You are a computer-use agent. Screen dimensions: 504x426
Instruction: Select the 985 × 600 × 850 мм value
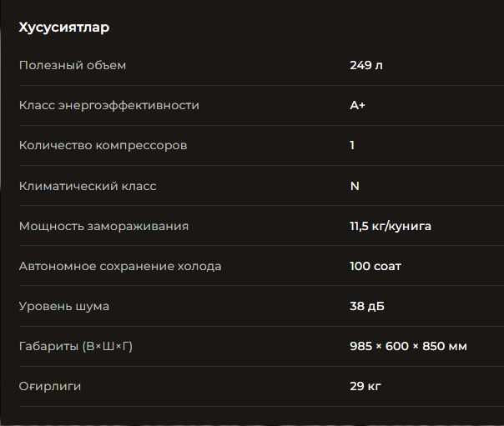[x=408, y=346]
